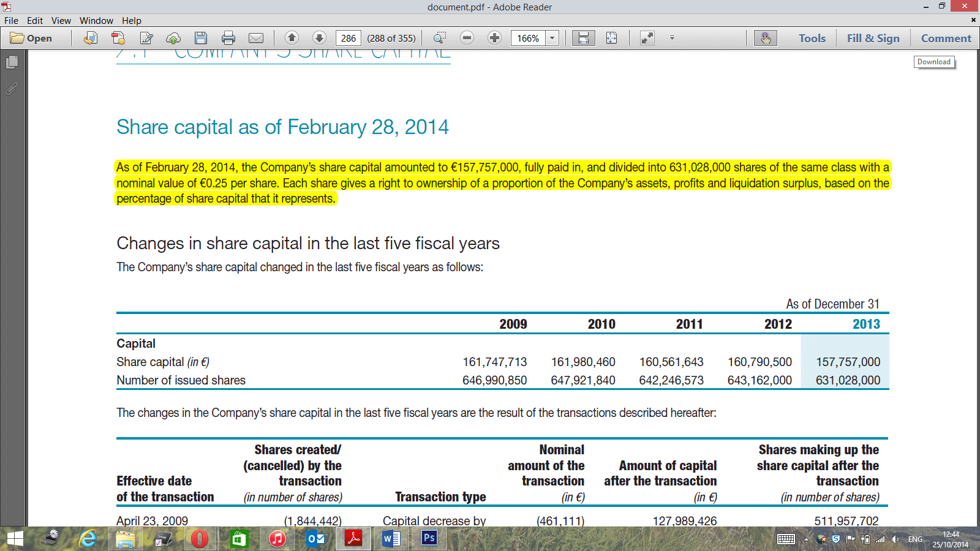Open the Window menu

tap(96, 20)
